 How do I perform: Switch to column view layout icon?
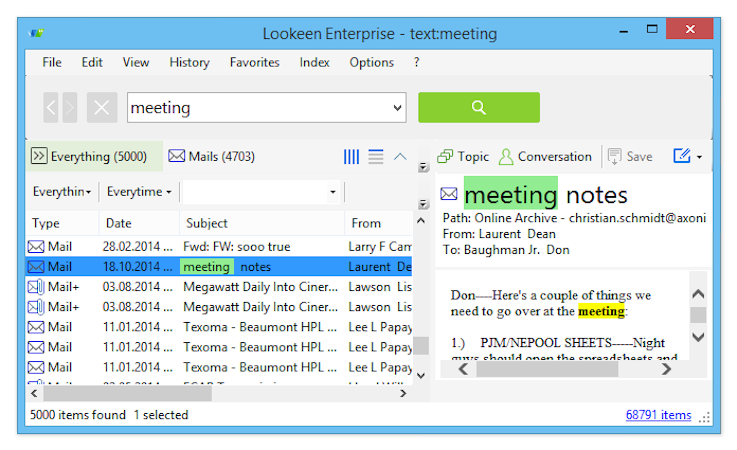coord(351,157)
